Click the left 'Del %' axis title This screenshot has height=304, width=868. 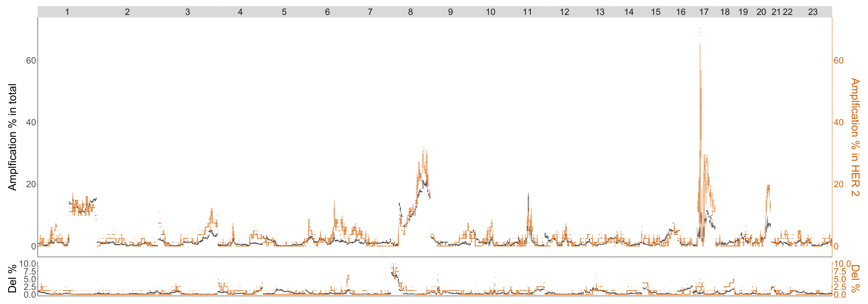click(12, 279)
